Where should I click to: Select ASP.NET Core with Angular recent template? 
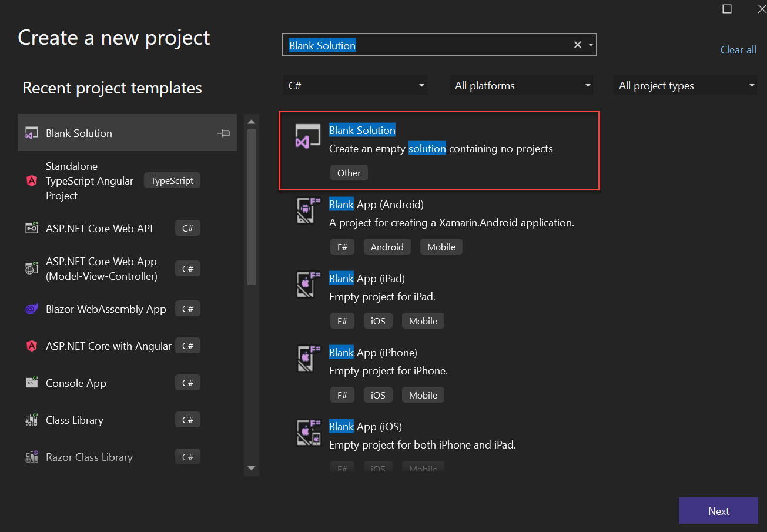pos(127,346)
